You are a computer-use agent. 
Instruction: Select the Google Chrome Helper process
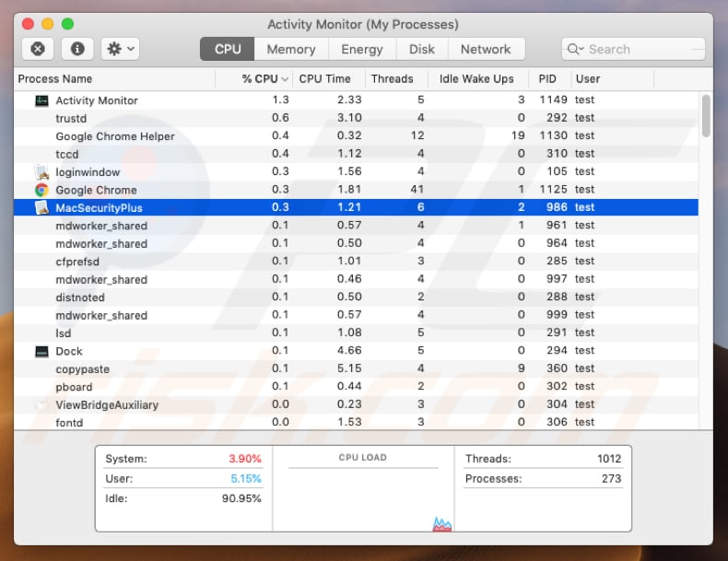pyautogui.click(x=356, y=136)
